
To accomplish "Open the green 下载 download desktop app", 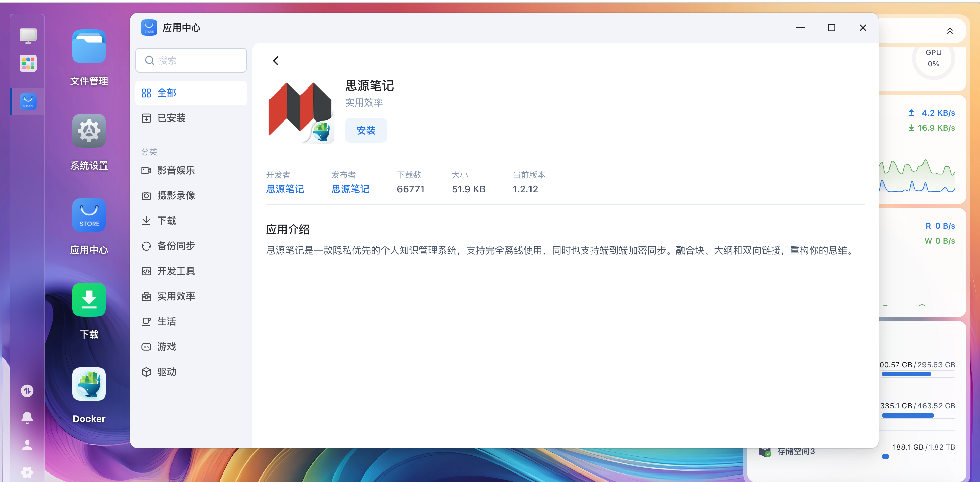I will pyautogui.click(x=89, y=300).
